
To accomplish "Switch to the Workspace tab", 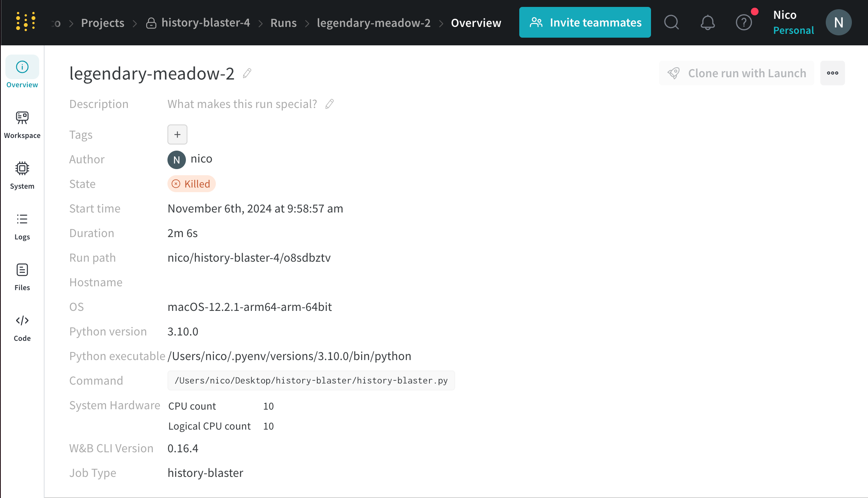I will tap(22, 124).
